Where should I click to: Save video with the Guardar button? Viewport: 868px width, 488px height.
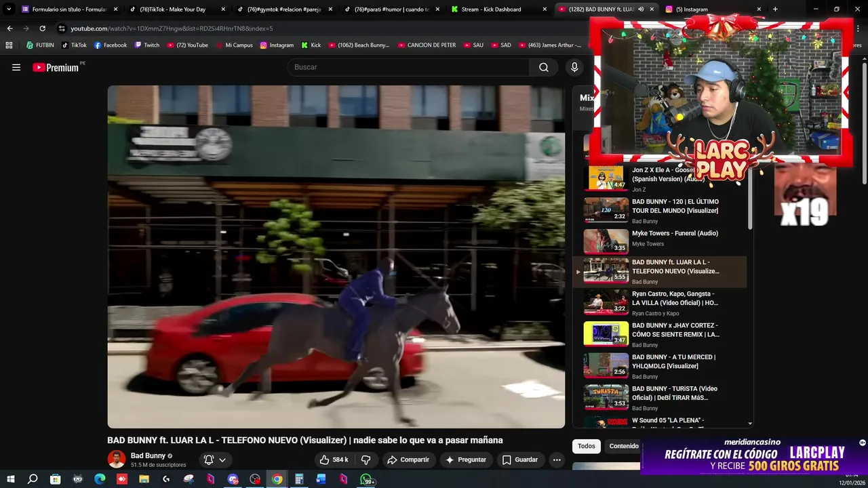[x=520, y=460]
